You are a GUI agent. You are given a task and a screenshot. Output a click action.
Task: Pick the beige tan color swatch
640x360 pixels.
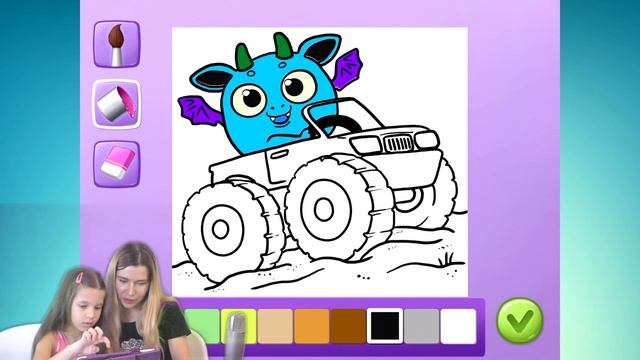tap(275, 326)
